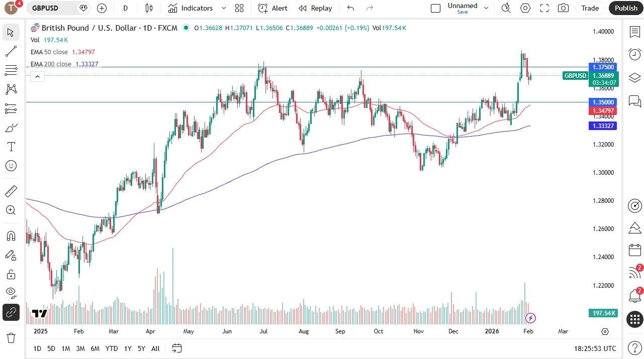Take a chart screenshot with the camera icon

tap(563, 8)
